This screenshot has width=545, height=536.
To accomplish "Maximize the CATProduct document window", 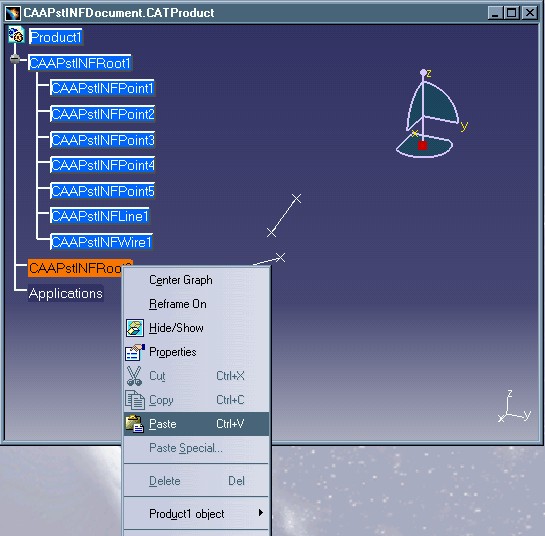I will tap(512, 13).
